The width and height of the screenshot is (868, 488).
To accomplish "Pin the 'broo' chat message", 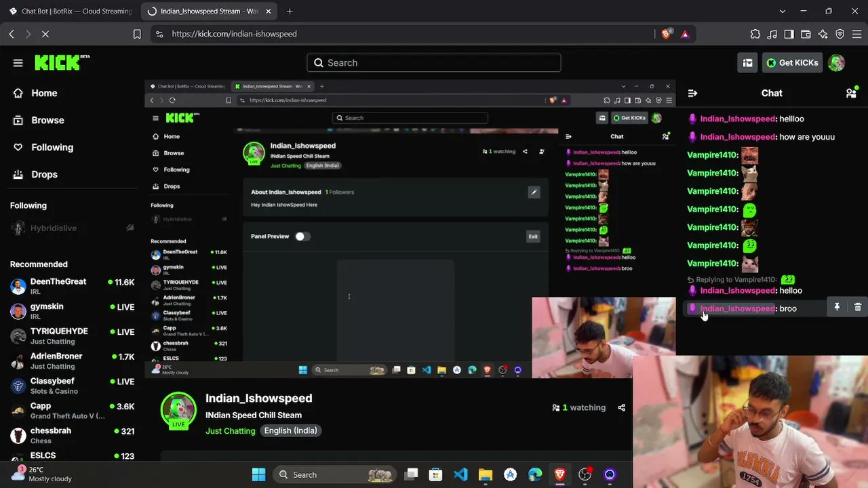I will 837,308.
